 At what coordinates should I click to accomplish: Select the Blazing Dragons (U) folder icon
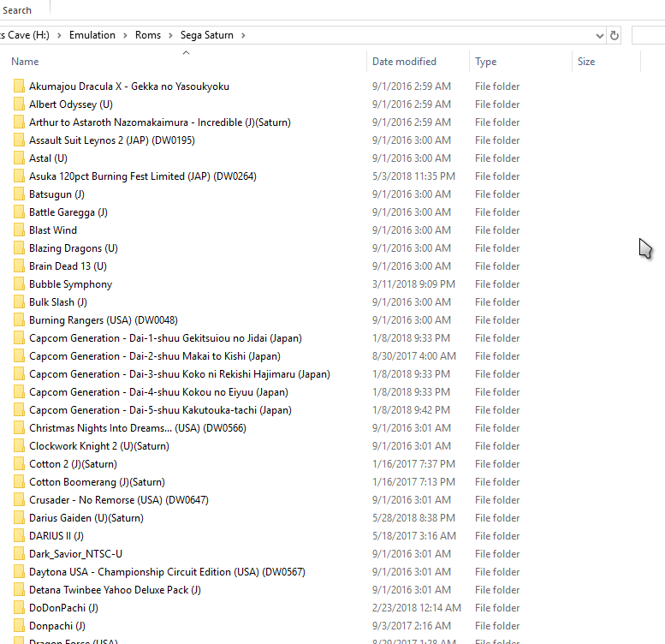(19, 248)
